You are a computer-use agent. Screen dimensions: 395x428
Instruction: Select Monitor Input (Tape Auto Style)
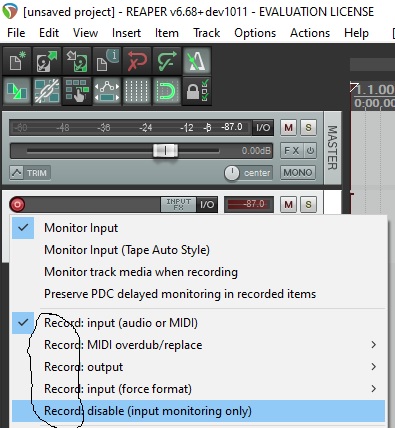198,250
